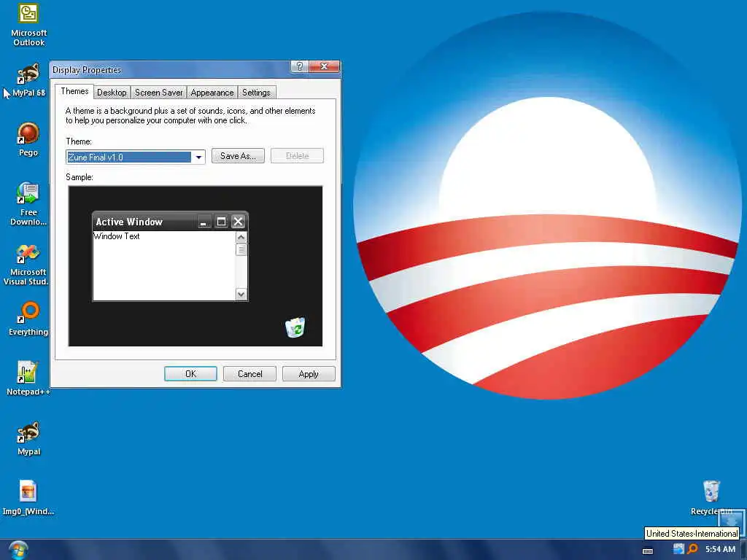The height and width of the screenshot is (560, 747).
Task: Confirm with the OK button
Action: [x=190, y=374]
